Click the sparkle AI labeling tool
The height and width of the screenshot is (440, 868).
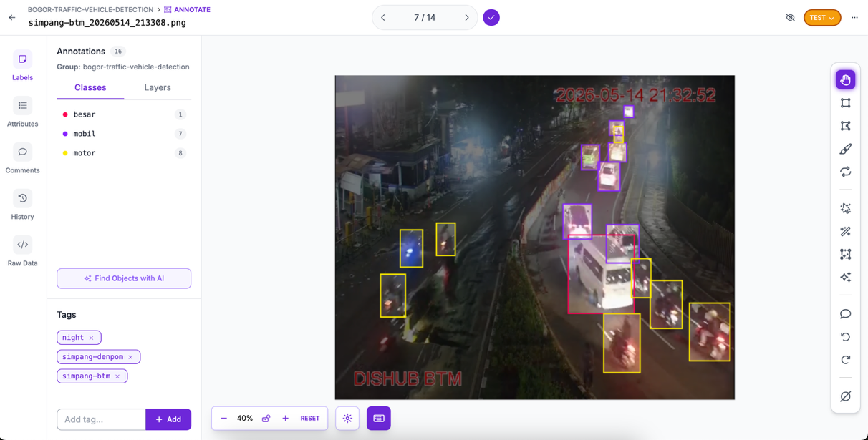pos(845,277)
